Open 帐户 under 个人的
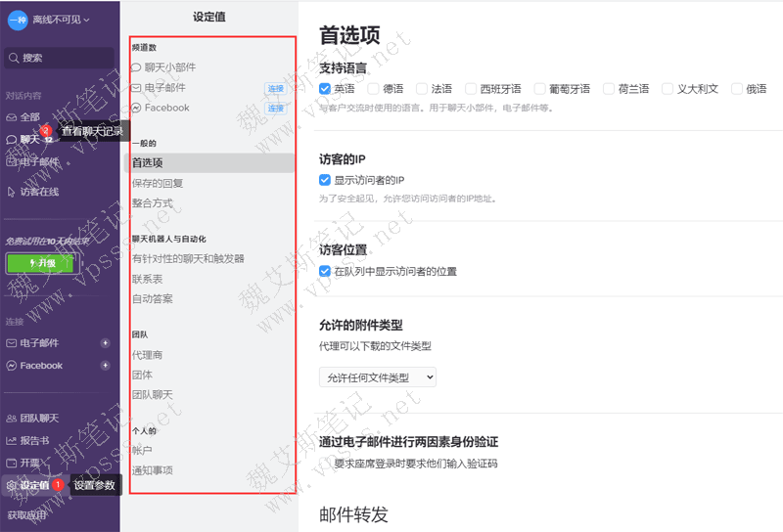 142,450
